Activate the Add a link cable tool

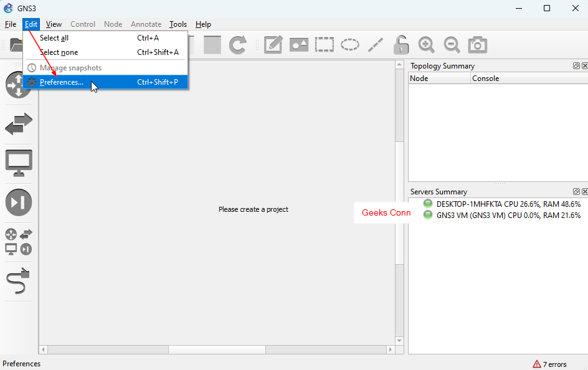coord(19,282)
